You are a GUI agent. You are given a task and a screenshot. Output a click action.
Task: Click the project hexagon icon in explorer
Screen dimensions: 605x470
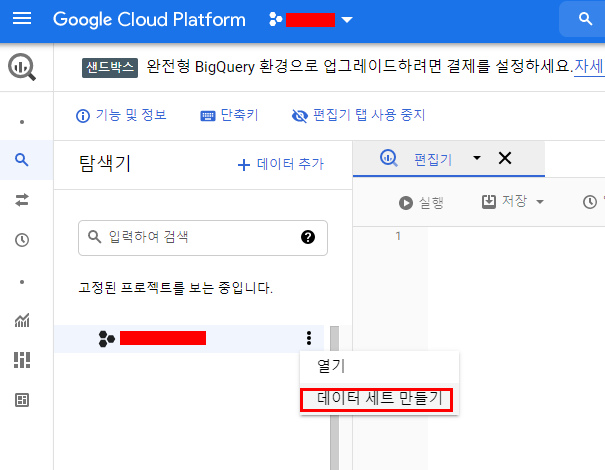pyautogui.click(x=106, y=339)
